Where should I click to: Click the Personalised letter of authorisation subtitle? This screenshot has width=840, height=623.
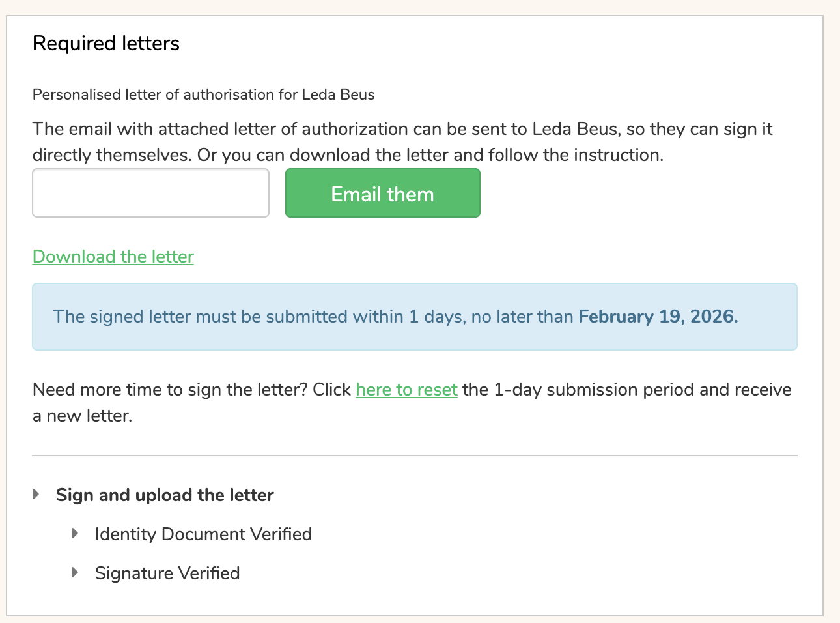tap(203, 95)
